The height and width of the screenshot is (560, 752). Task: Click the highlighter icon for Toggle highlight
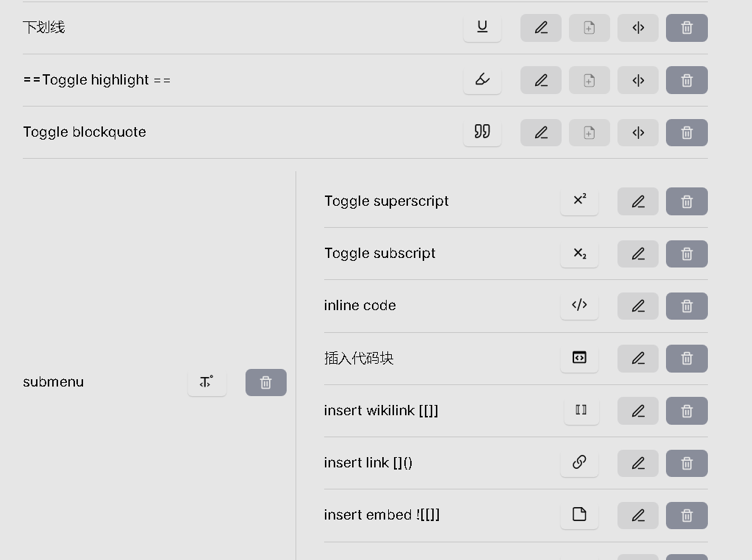[x=482, y=80]
